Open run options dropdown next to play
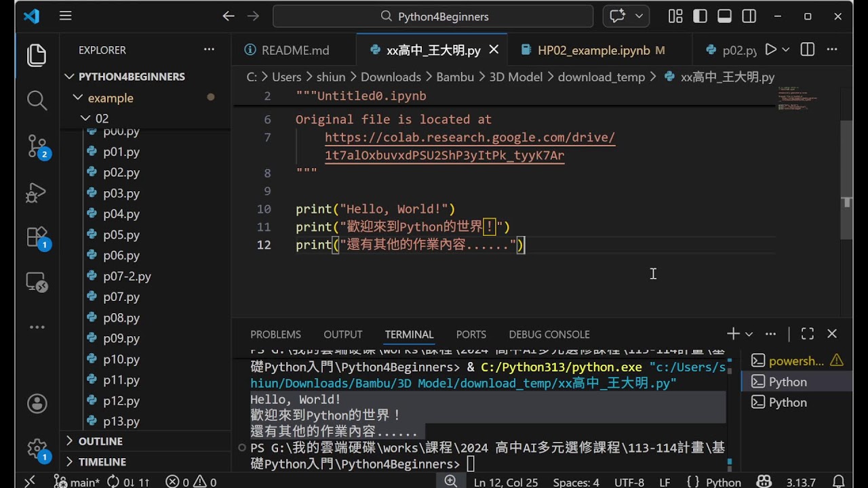The height and width of the screenshot is (488, 868). (x=786, y=49)
